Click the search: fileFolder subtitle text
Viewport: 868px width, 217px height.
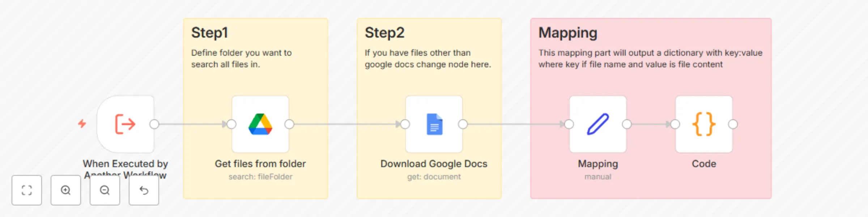(260, 176)
